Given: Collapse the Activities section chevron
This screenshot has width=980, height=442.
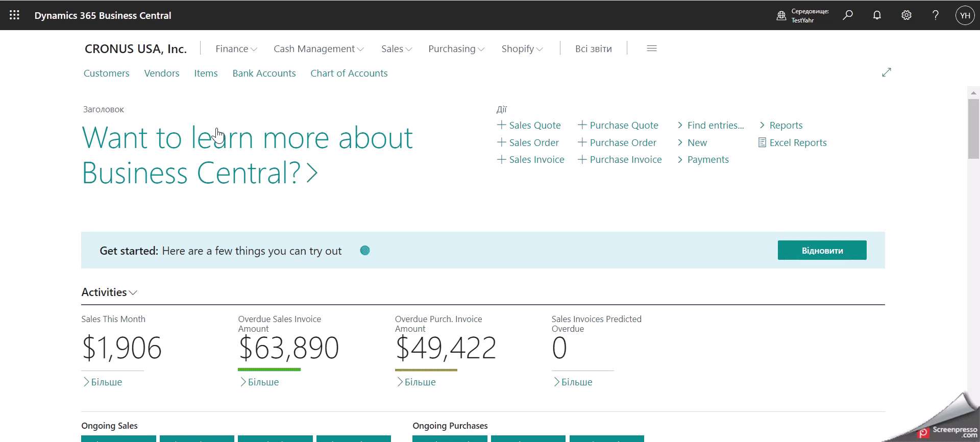Looking at the screenshot, I should tap(133, 293).
